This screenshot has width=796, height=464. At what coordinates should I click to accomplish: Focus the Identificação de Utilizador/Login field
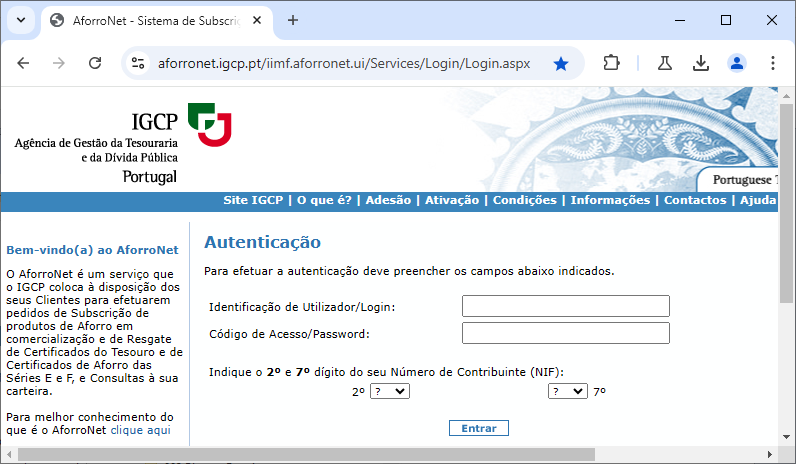(x=566, y=306)
